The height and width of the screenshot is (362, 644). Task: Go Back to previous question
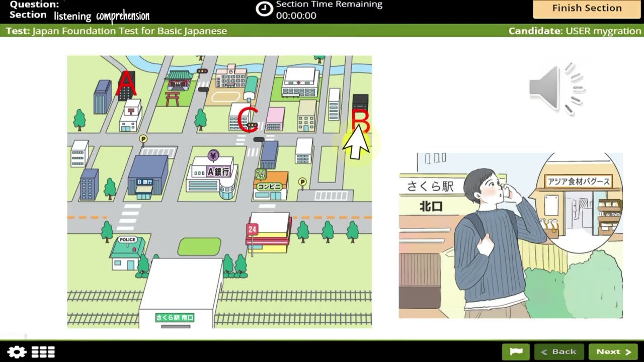point(559,352)
